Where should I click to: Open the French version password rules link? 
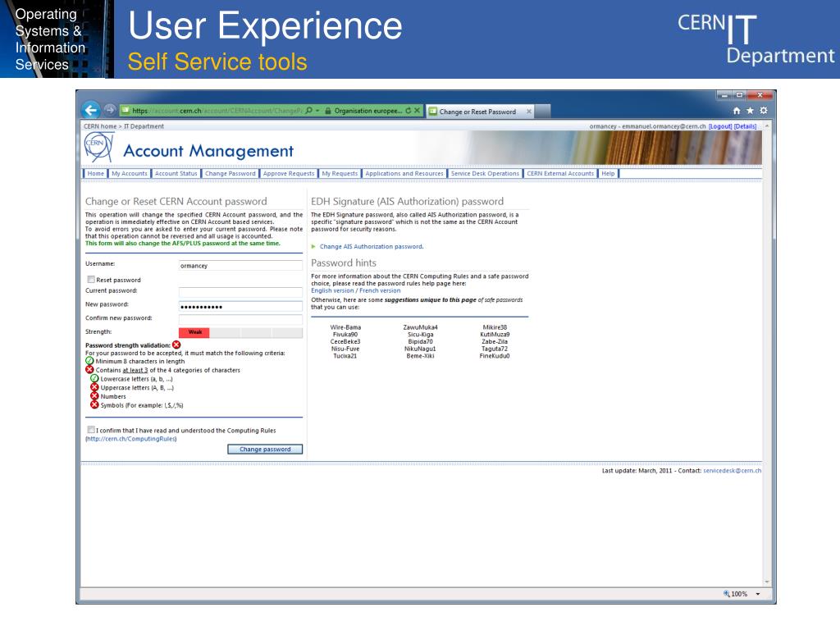coord(380,291)
